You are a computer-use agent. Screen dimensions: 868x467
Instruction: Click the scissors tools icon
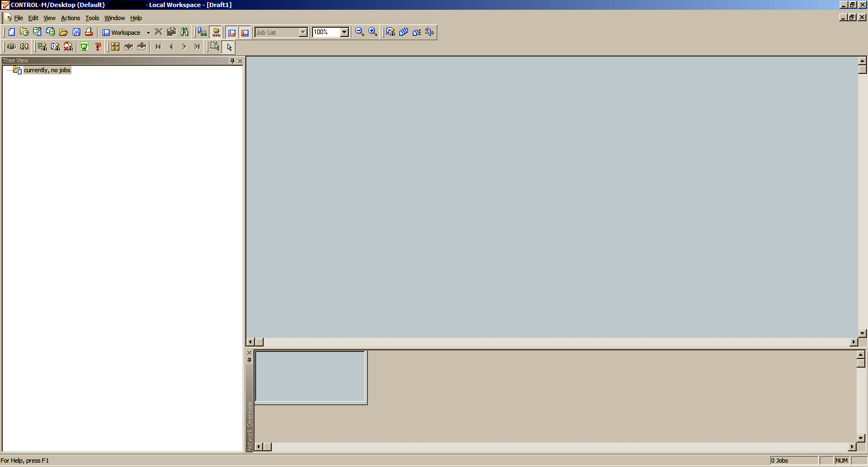(158, 32)
